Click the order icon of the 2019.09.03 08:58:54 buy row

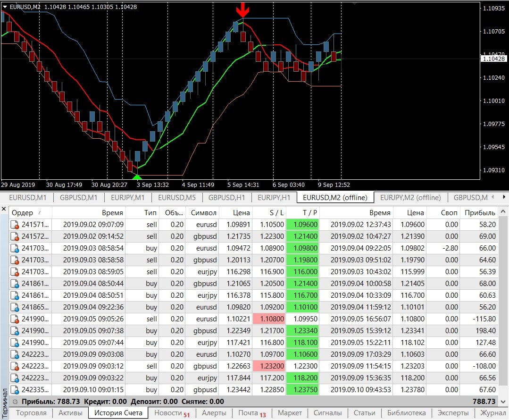15,248
